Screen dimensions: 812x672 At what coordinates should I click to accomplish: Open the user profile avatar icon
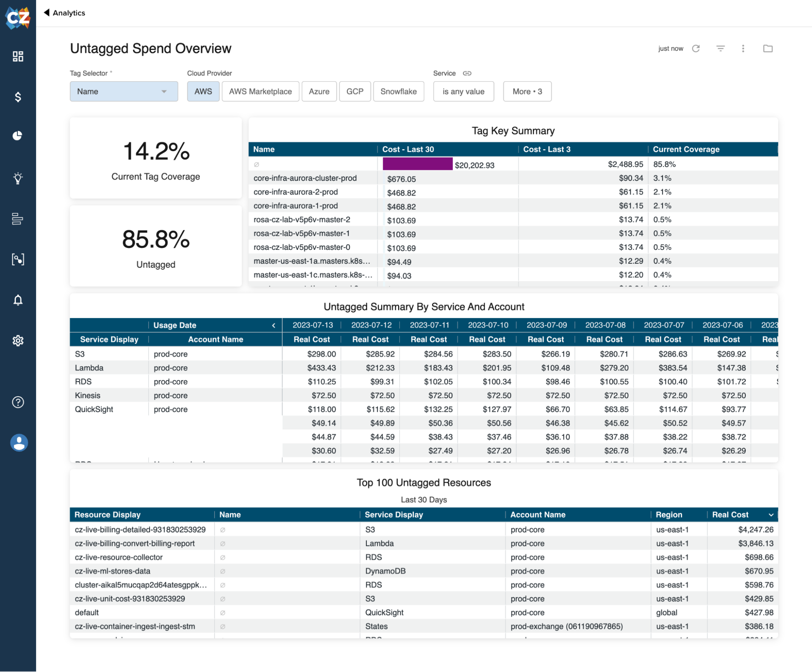click(x=19, y=442)
